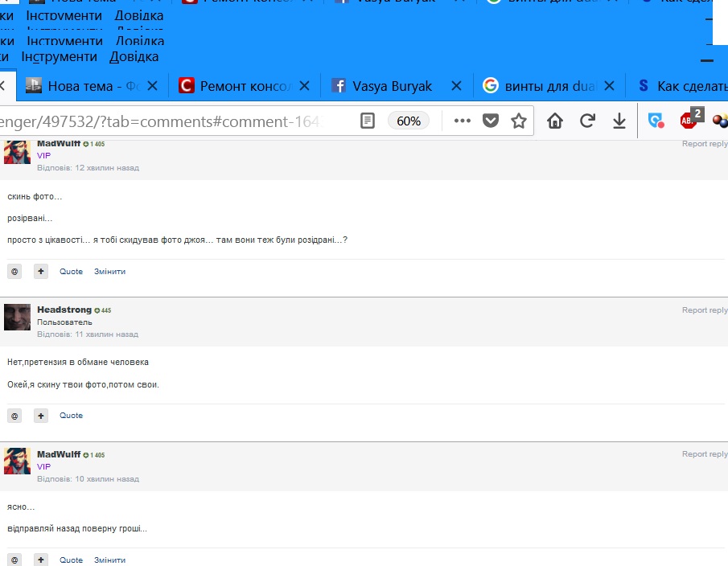Image resolution: width=728 pixels, height=566 pixels.
Task: Switch to the "Vasya Buryak" tab
Action: pos(392,86)
